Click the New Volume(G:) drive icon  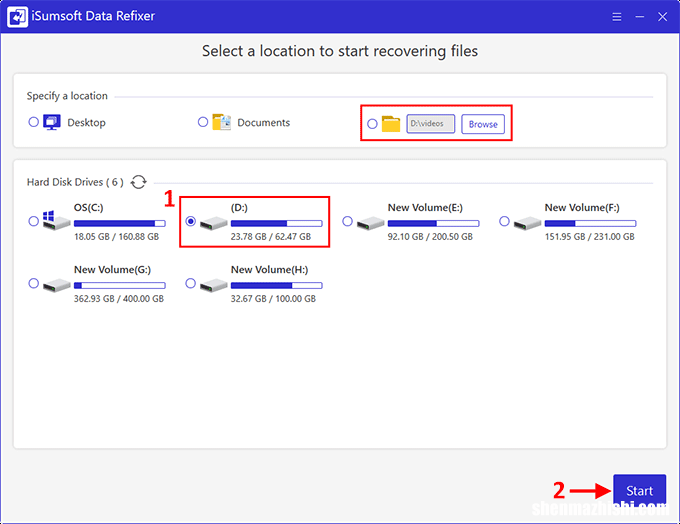coord(57,285)
